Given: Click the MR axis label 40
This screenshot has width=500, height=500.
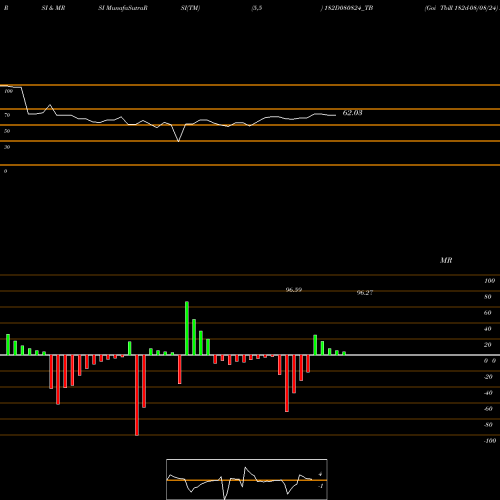Looking at the screenshot, I should (488, 329).
